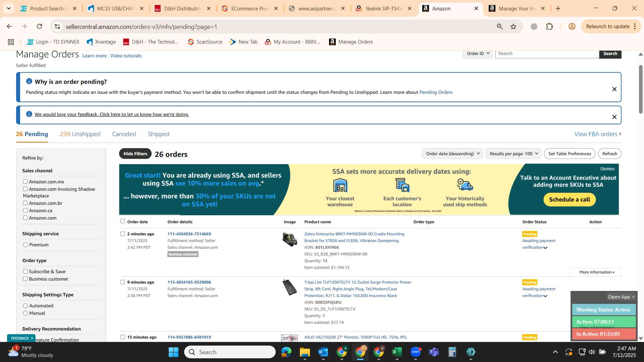Open the Order date (descending) sort dropdown
Screen dimensions: 644x362
[452, 154]
